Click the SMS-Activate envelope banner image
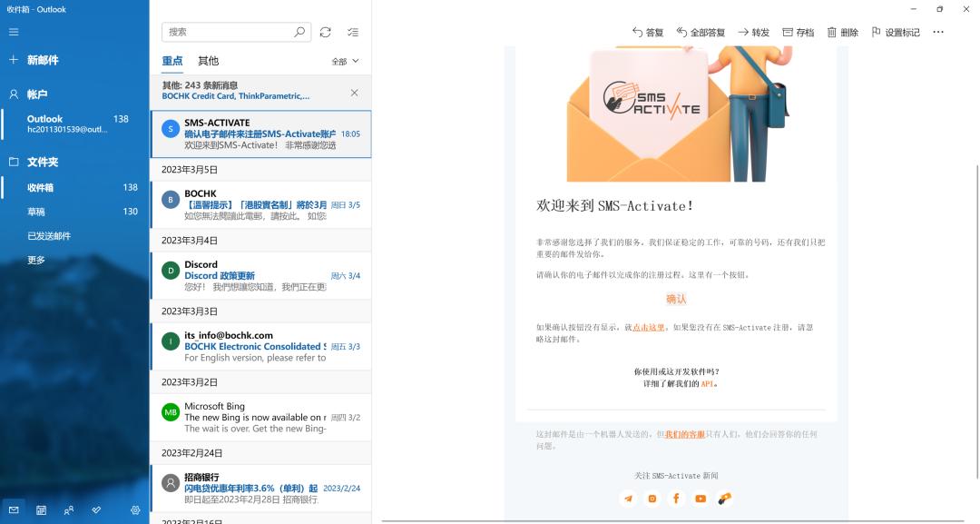The image size is (980, 524). (x=676, y=114)
